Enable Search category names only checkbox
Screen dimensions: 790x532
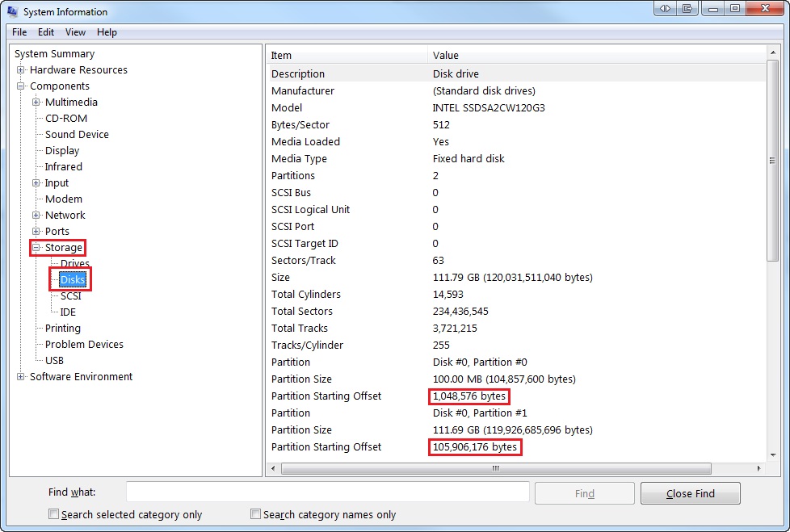click(255, 514)
